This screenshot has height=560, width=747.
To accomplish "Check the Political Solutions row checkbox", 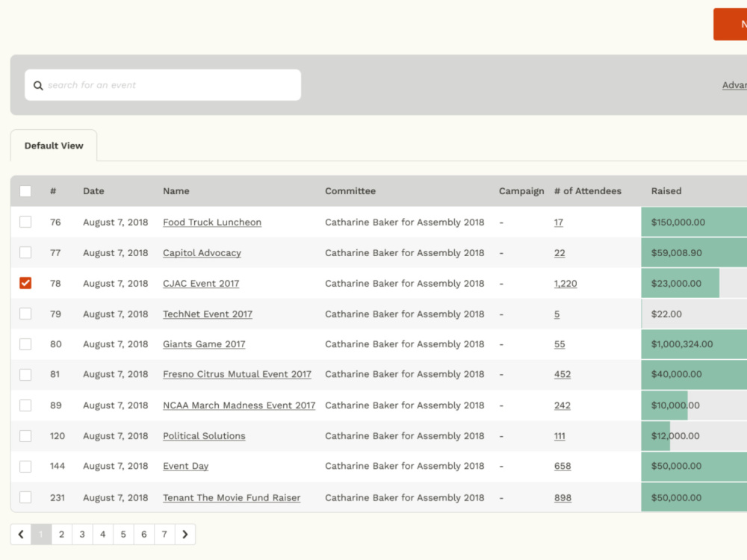I will (25, 436).
